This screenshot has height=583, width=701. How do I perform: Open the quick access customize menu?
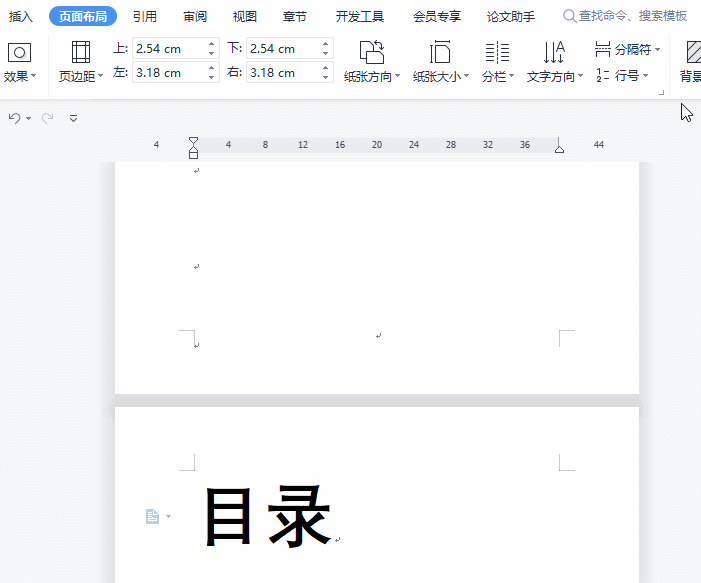[74, 118]
